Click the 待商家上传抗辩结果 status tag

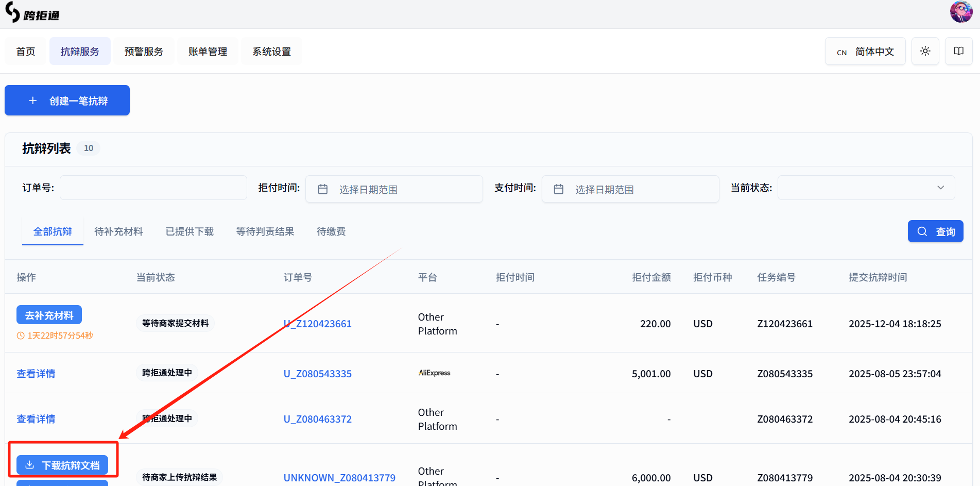179,477
